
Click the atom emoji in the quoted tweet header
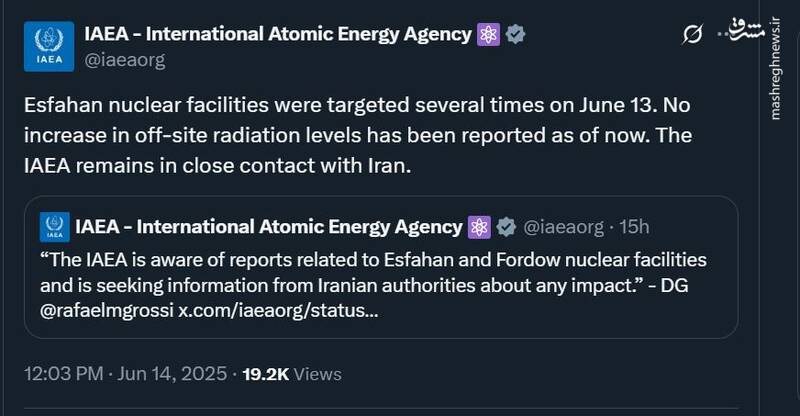coord(481,226)
